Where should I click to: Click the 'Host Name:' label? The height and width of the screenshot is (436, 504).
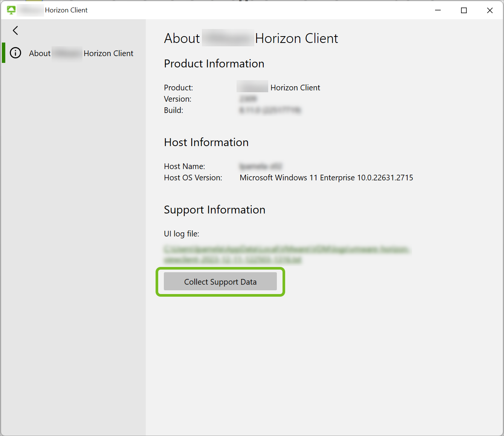click(185, 166)
